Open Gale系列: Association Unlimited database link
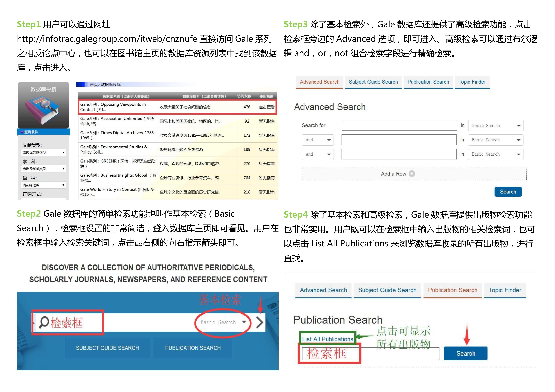Image resolution: width=555 pixels, height=392 pixels. tap(117, 121)
